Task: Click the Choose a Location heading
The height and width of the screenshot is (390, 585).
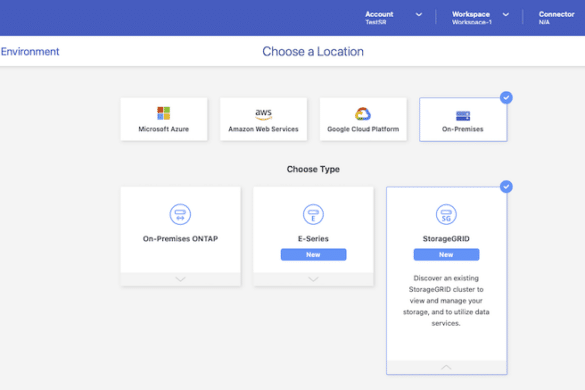Action: [313, 52]
